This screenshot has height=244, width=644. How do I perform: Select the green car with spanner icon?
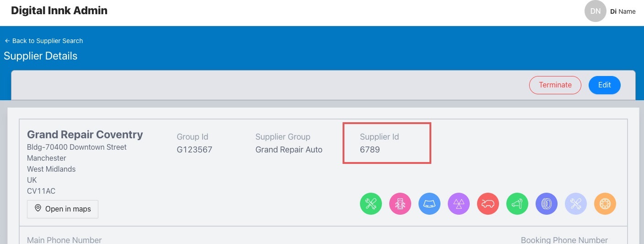[517, 204]
